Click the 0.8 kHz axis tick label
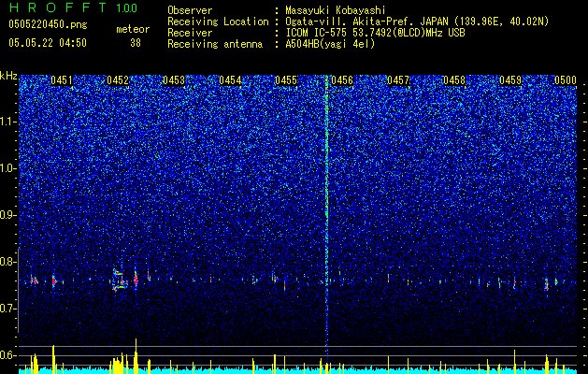 pos(8,262)
